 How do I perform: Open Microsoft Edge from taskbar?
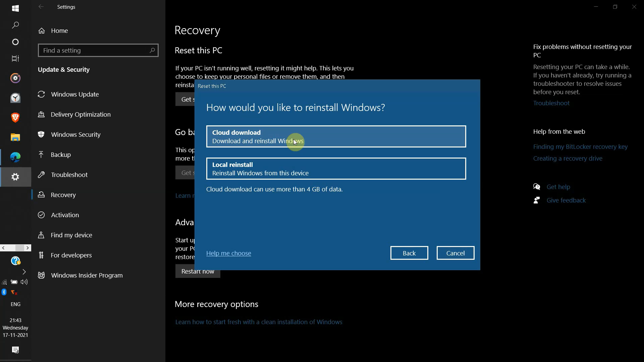pos(15,157)
